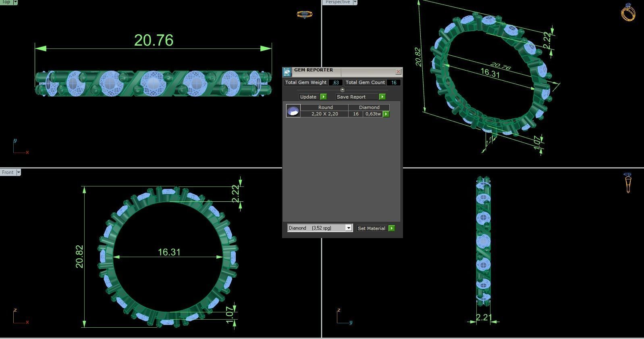Click green arrow beside 0,63tw gem row

coord(386,114)
